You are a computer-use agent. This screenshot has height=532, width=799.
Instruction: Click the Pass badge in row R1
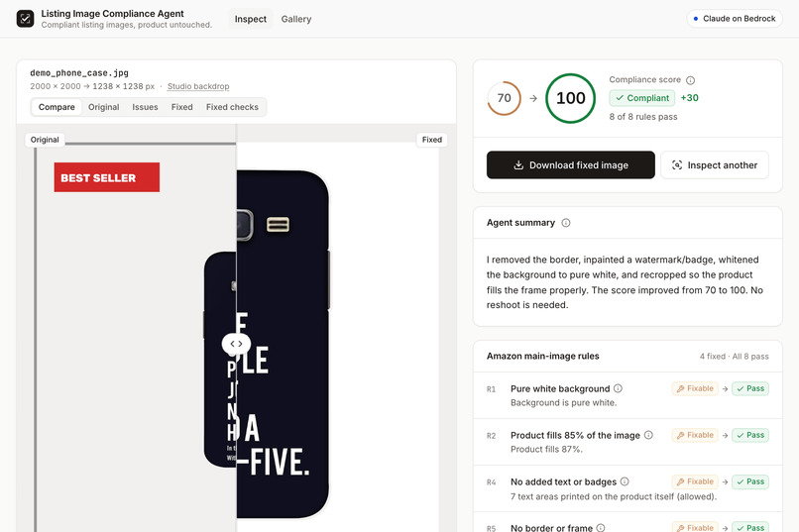coord(750,388)
